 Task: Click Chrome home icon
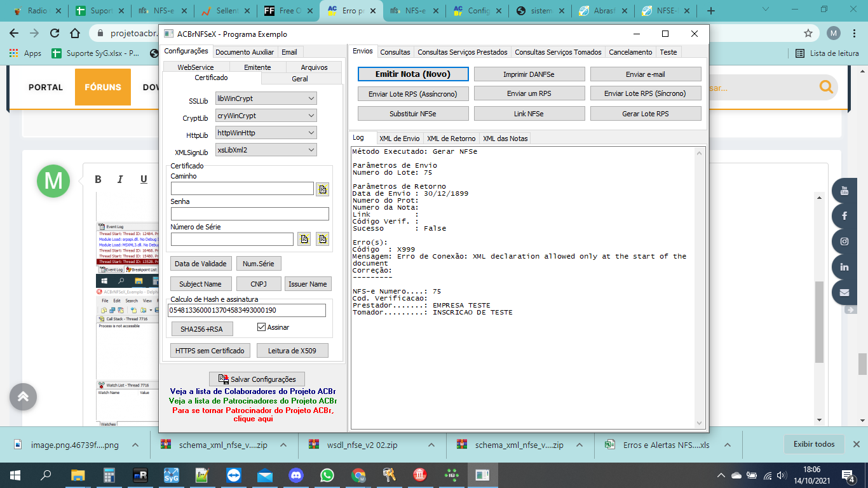[x=75, y=33]
